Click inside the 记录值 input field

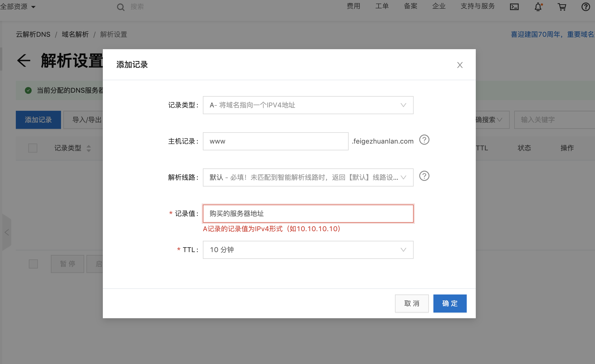tap(308, 214)
